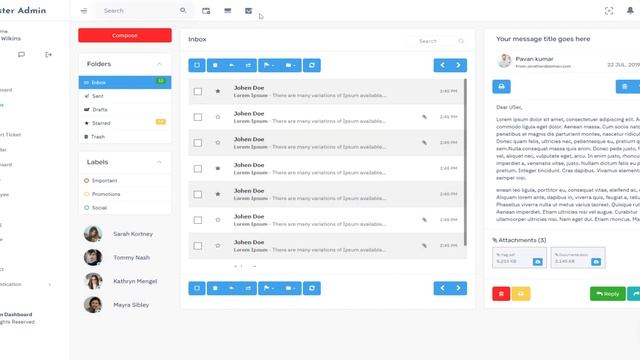Filter by the Promotions label
This screenshot has height=360, width=640.
(125, 194)
